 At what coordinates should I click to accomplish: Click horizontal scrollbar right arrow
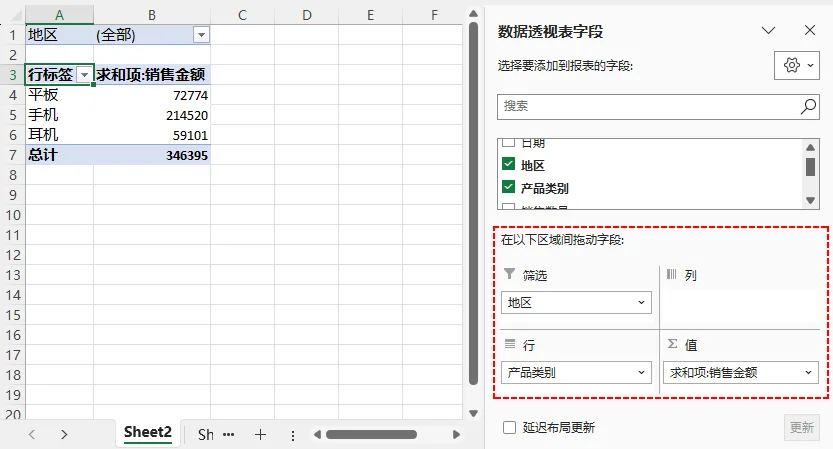(x=456, y=435)
